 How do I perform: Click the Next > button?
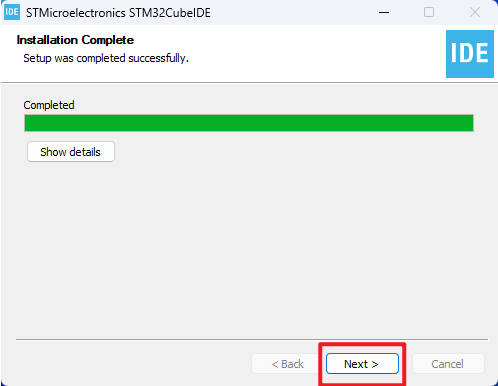tap(362, 364)
